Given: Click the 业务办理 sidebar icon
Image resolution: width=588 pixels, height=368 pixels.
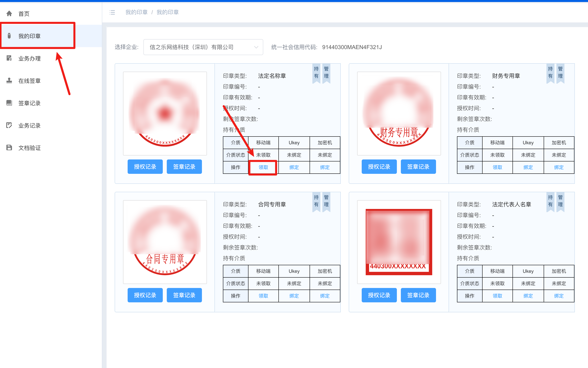Looking at the screenshot, I should (9, 58).
